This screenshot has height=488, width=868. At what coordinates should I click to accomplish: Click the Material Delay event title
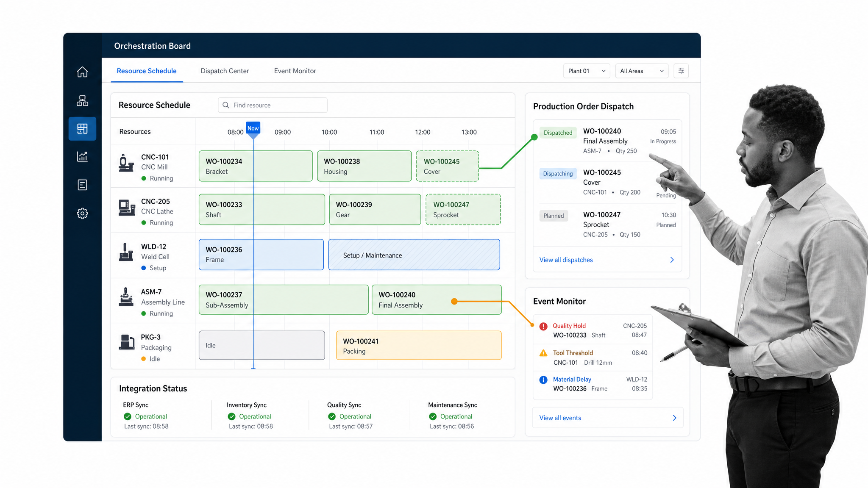[x=572, y=380]
